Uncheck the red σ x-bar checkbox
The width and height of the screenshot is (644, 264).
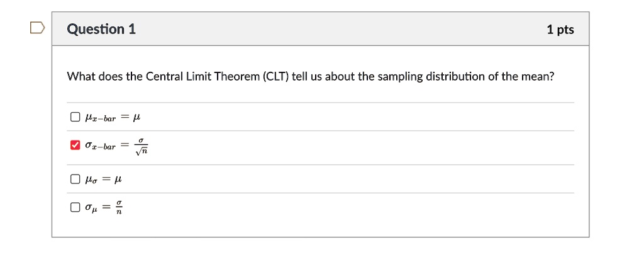[75, 145]
